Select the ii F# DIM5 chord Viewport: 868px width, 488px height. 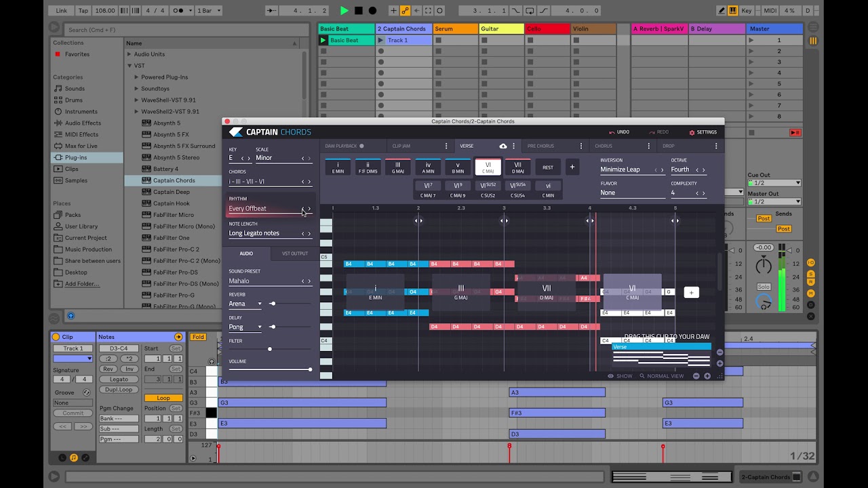click(x=368, y=167)
